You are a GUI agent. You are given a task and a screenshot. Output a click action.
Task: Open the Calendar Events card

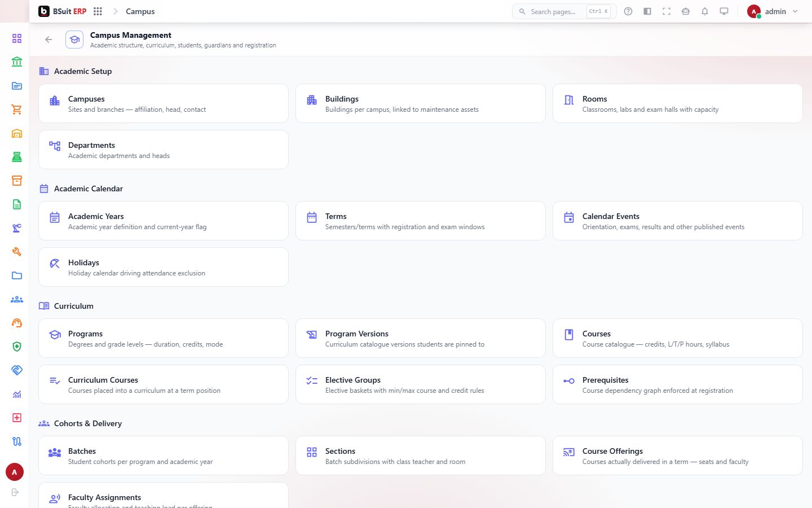678,221
